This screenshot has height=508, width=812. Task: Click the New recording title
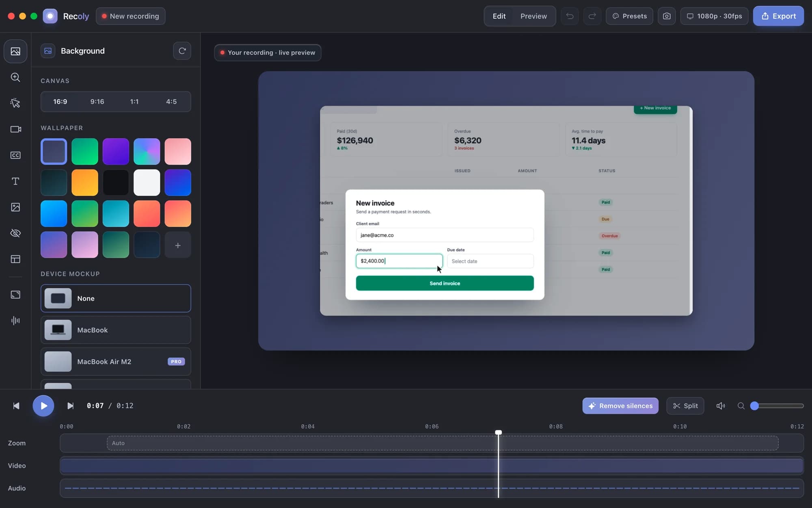(x=130, y=16)
